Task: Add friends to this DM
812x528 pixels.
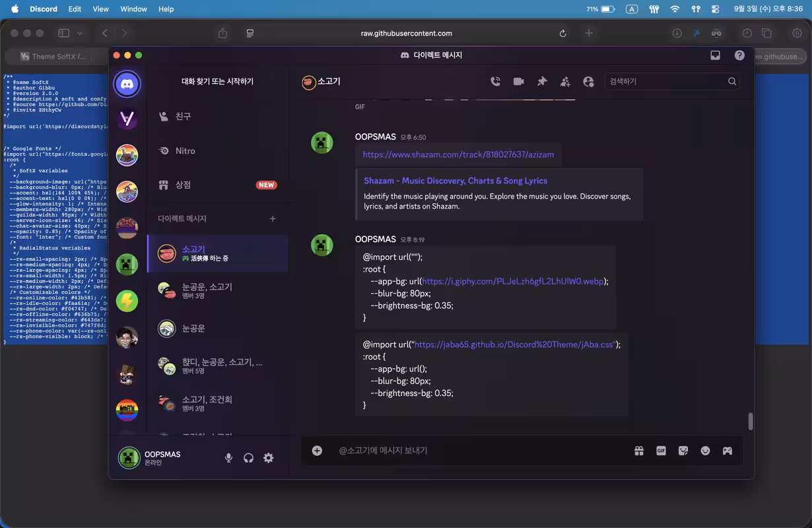Action: coord(565,81)
